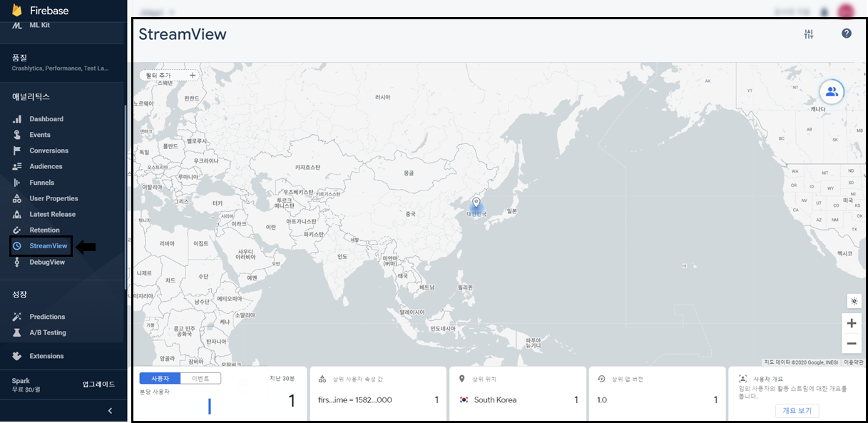This screenshot has height=423, width=868.
Task: Click the 업그레이드 upgrade button
Action: (98, 384)
